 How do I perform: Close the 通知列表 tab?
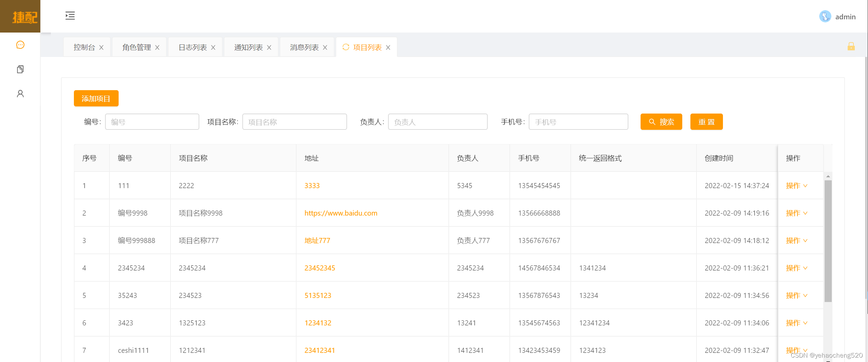[269, 47]
